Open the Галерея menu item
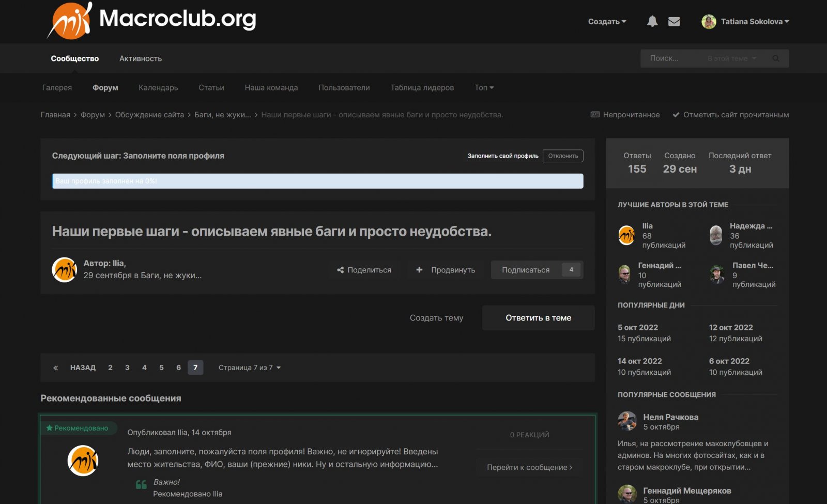Viewport: 827px width, 504px height. pos(57,87)
